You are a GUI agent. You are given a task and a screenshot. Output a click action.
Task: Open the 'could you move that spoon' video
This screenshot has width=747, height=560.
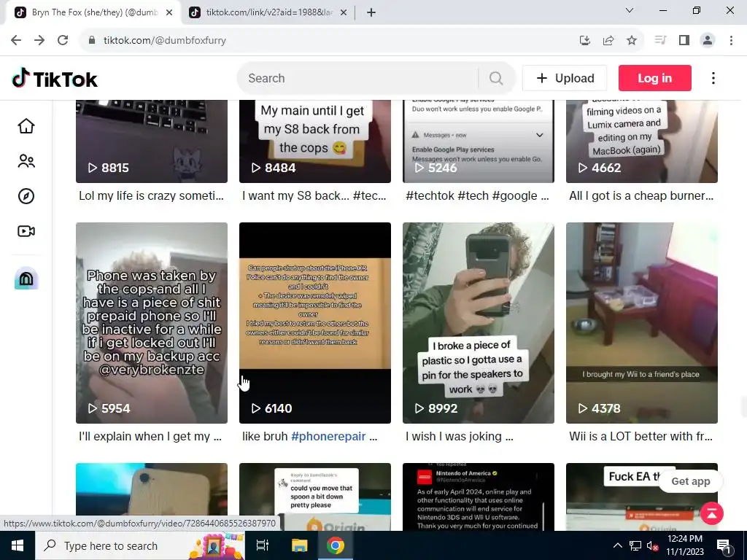coord(315,497)
